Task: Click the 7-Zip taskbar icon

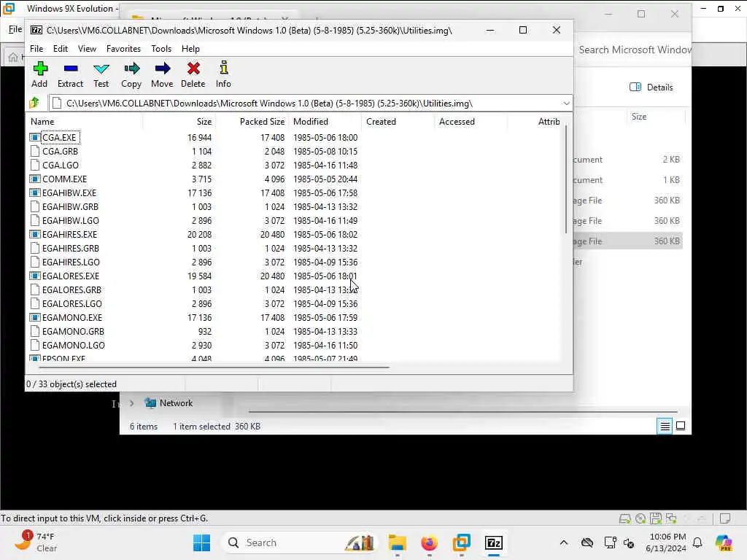Action: coord(494,542)
